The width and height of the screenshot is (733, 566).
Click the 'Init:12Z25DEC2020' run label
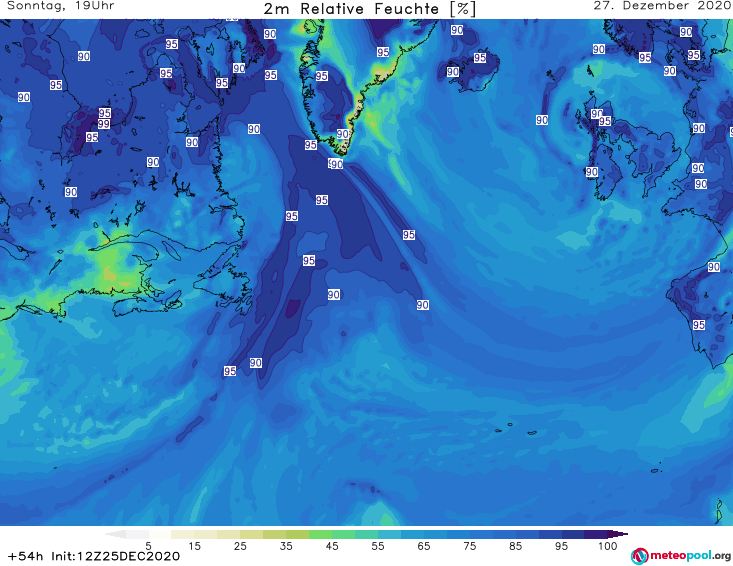pyautogui.click(x=115, y=556)
